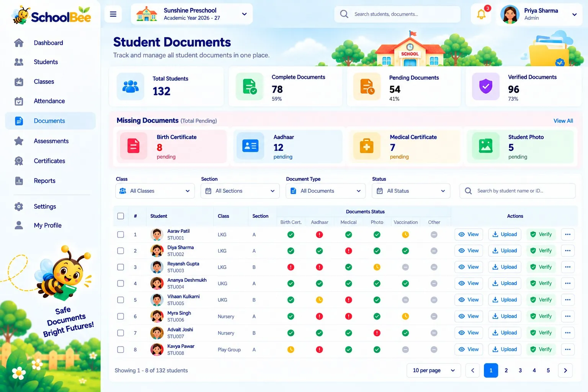Change the 10 per page setting

(433, 370)
